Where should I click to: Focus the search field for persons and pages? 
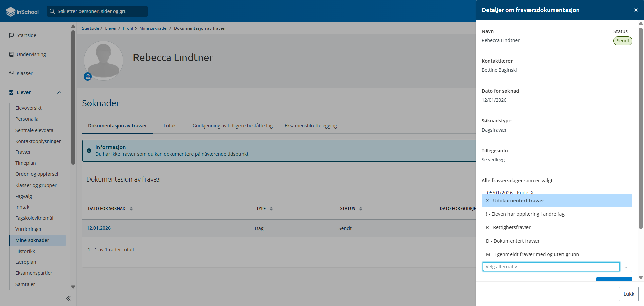pos(97,11)
